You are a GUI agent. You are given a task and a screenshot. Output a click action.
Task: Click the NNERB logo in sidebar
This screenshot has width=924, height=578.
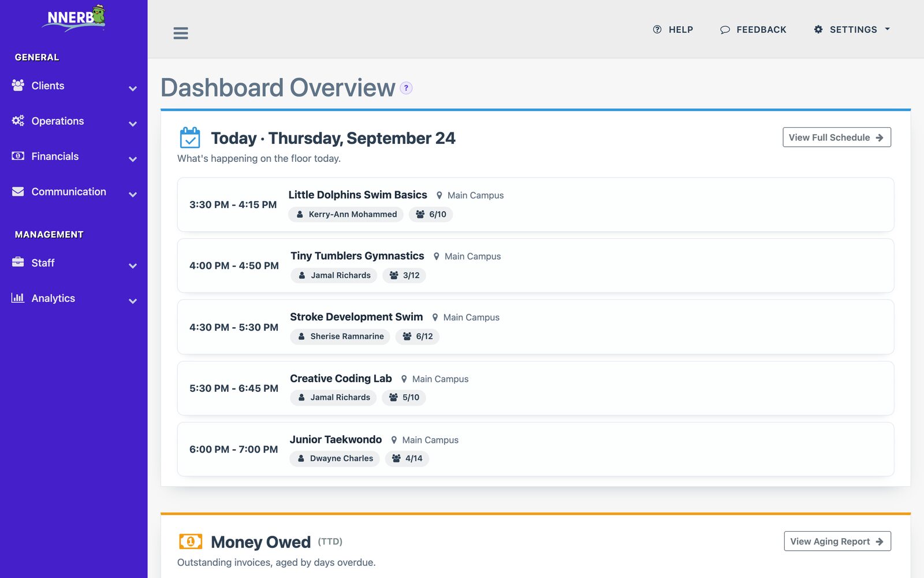click(74, 17)
